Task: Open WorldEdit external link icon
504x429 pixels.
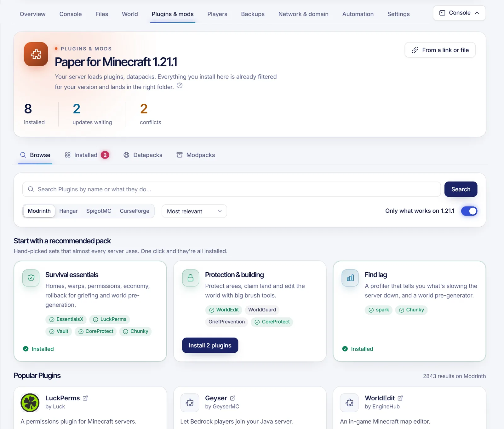Action: click(x=400, y=398)
